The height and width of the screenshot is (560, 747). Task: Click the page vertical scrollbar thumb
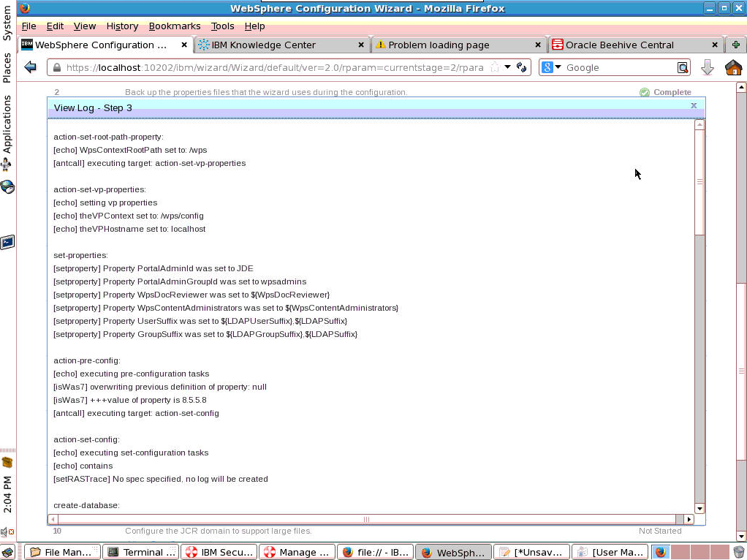(741, 371)
